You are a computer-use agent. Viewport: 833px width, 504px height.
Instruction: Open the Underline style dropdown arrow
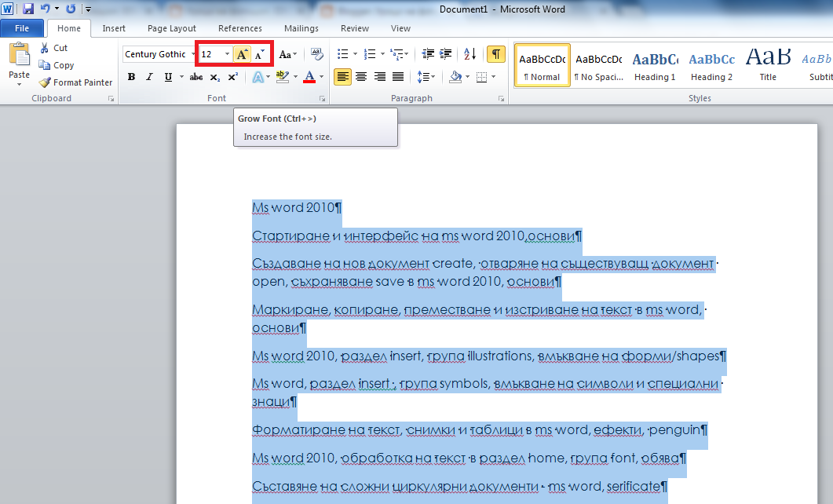click(x=181, y=78)
